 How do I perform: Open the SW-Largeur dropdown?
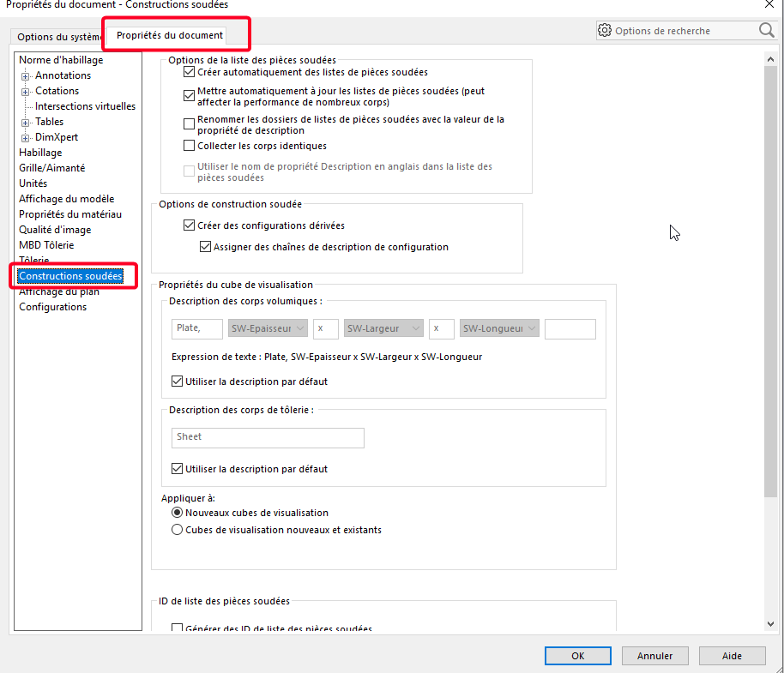(383, 329)
